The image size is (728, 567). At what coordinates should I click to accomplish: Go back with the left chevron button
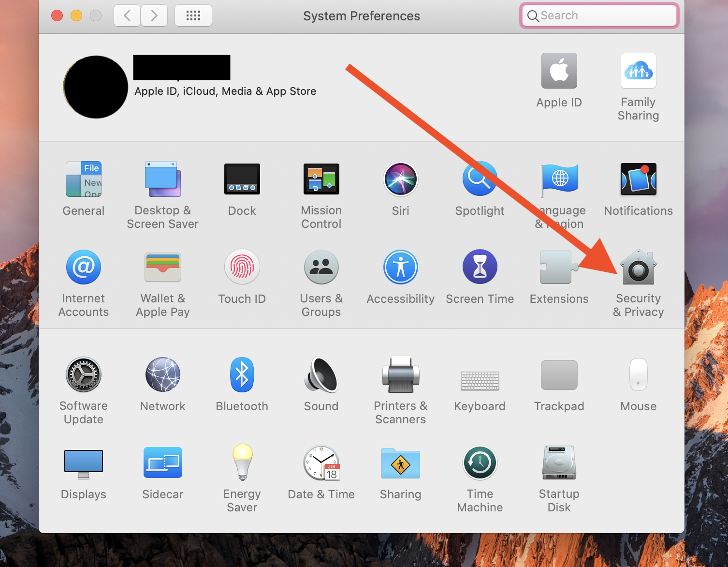pyautogui.click(x=127, y=15)
